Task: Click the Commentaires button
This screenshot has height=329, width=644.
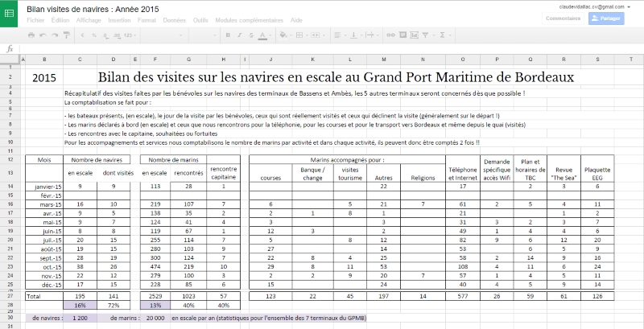Action: click(x=563, y=19)
